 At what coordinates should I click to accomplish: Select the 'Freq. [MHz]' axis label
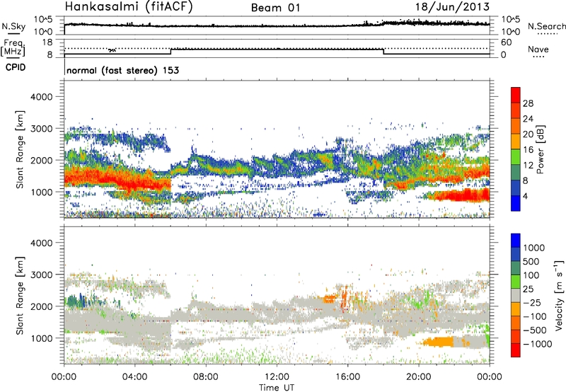point(13,48)
